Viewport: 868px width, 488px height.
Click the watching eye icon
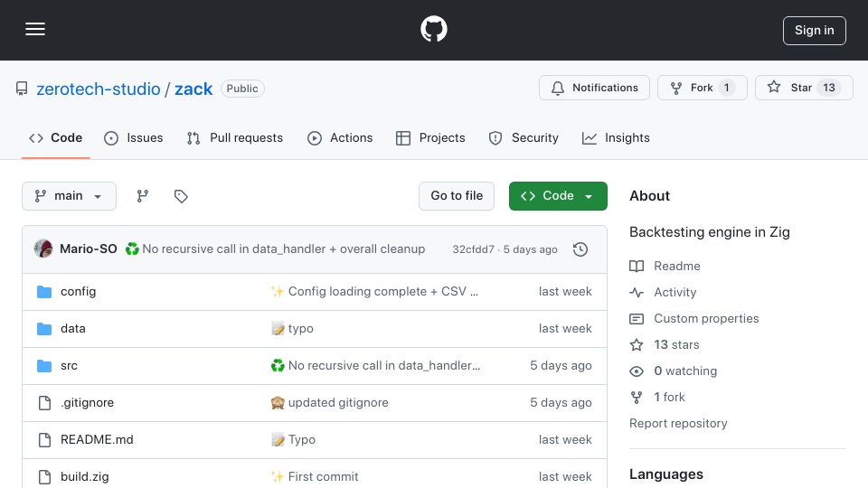(x=637, y=371)
